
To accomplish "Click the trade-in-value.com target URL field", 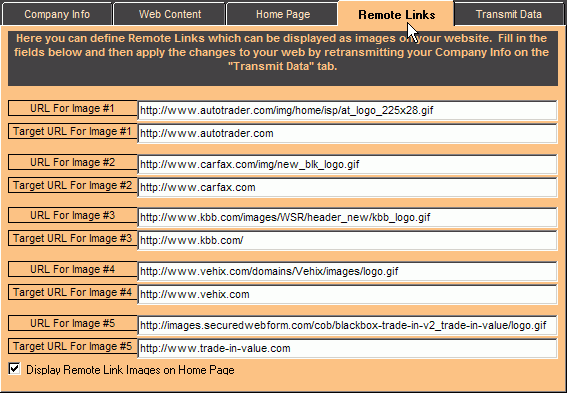I will tap(347, 349).
